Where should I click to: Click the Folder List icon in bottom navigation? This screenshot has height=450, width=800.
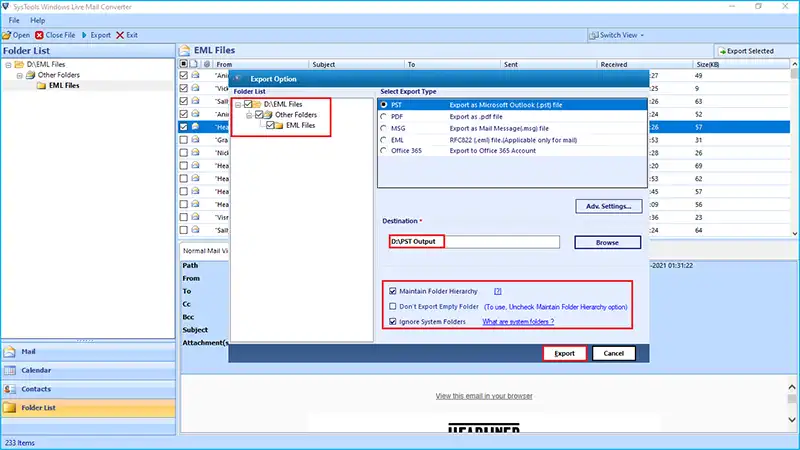point(10,408)
